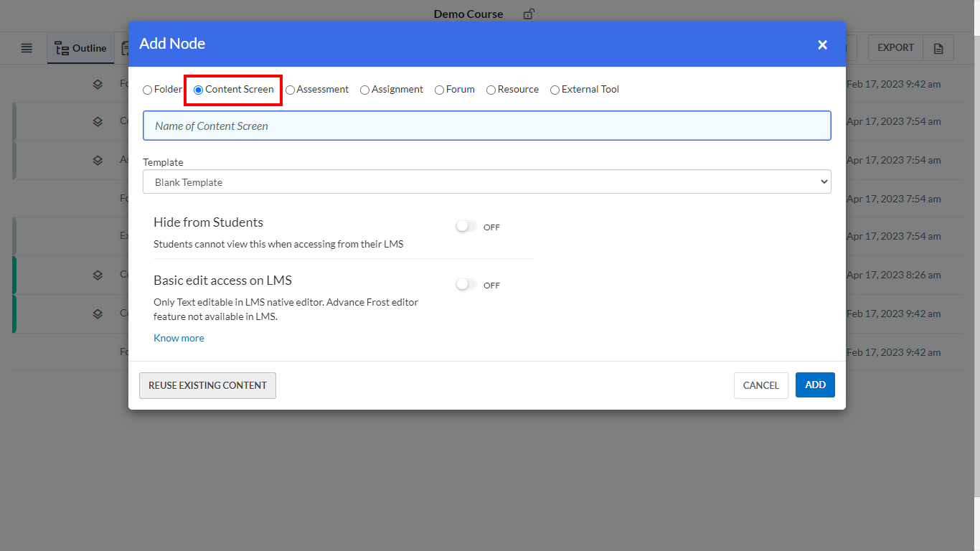
Task: Click the EXPORT button
Action: [895, 48]
